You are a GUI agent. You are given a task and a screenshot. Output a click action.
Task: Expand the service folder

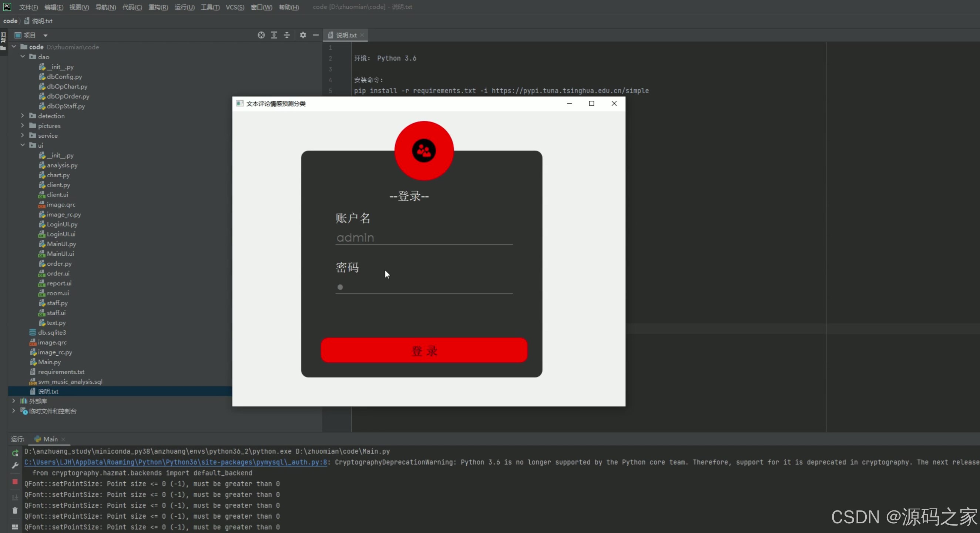pyautogui.click(x=23, y=135)
